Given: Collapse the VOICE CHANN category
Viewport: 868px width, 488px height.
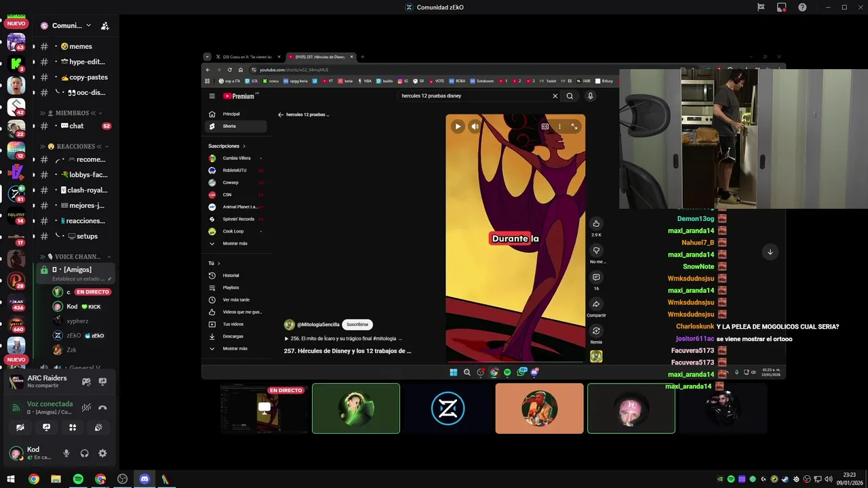Looking at the screenshot, I should 75,257.
